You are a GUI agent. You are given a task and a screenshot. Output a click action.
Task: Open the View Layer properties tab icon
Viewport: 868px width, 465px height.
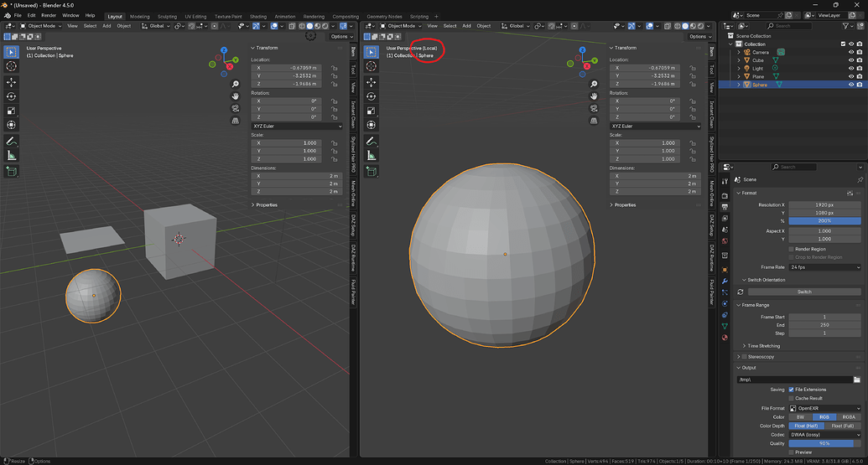point(725,218)
